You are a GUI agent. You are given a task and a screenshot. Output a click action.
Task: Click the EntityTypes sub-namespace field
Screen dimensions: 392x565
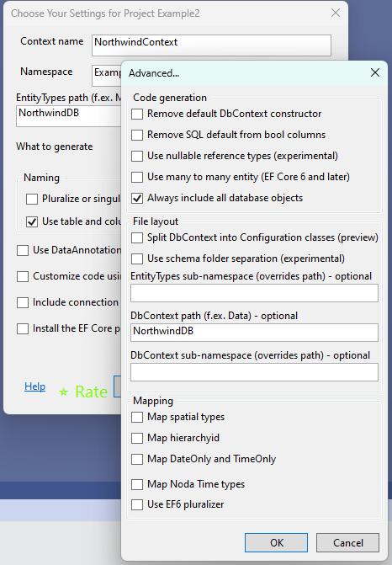(x=254, y=293)
